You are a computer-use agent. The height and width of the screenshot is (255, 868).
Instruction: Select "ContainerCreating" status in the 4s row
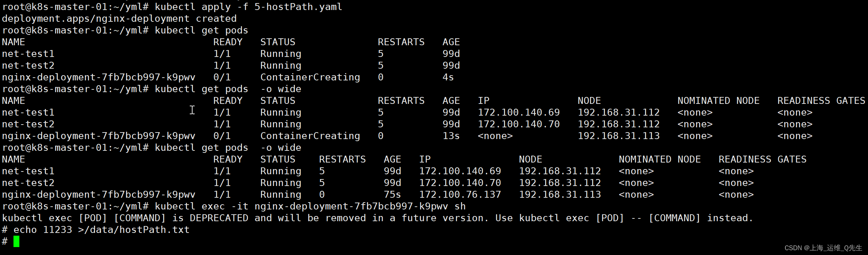pyautogui.click(x=310, y=77)
